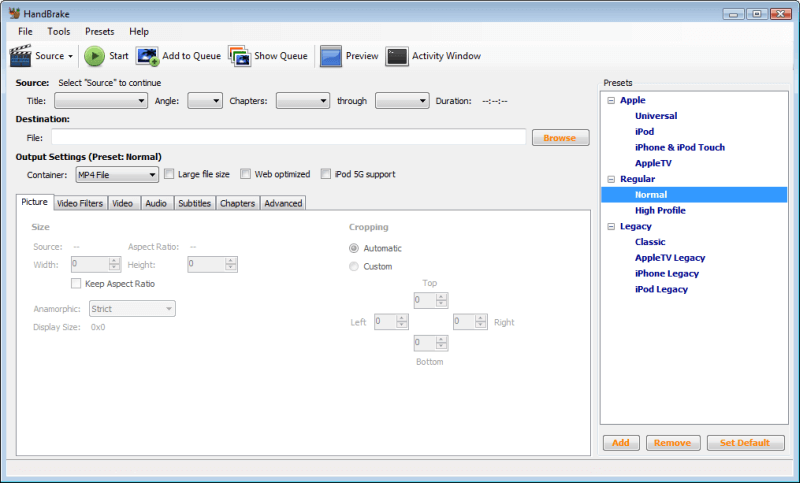Image resolution: width=800 pixels, height=483 pixels.
Task: Switch to the Chapters tab
Action: pyautogui.click(x=237, y=203)
